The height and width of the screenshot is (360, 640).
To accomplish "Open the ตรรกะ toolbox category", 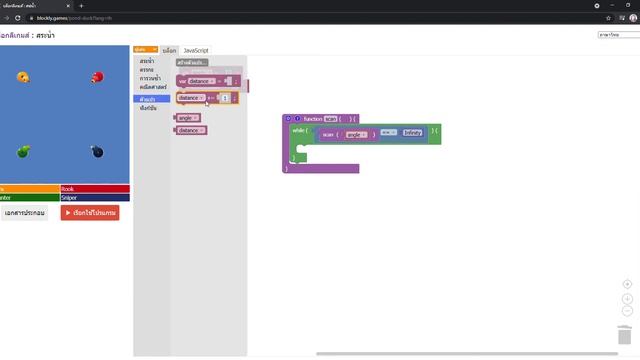I will tap(147, 70).
